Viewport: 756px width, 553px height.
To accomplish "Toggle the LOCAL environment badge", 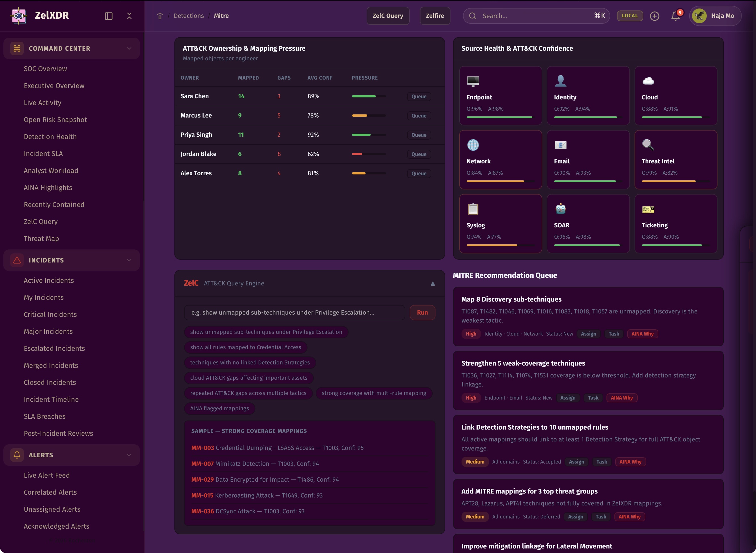I will tap(629, 16).
